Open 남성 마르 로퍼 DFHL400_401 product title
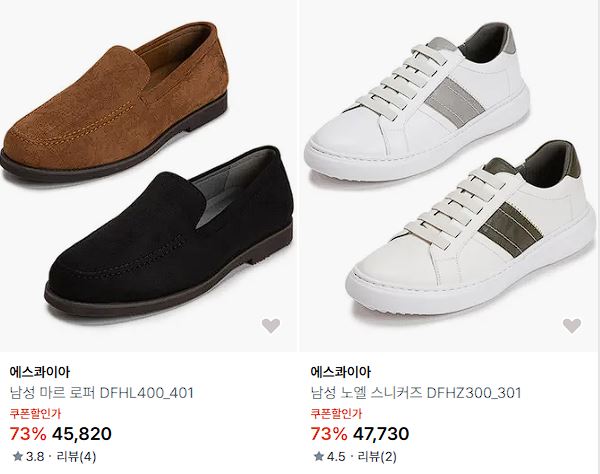600x474 pixels. click(x=102, y=393)
